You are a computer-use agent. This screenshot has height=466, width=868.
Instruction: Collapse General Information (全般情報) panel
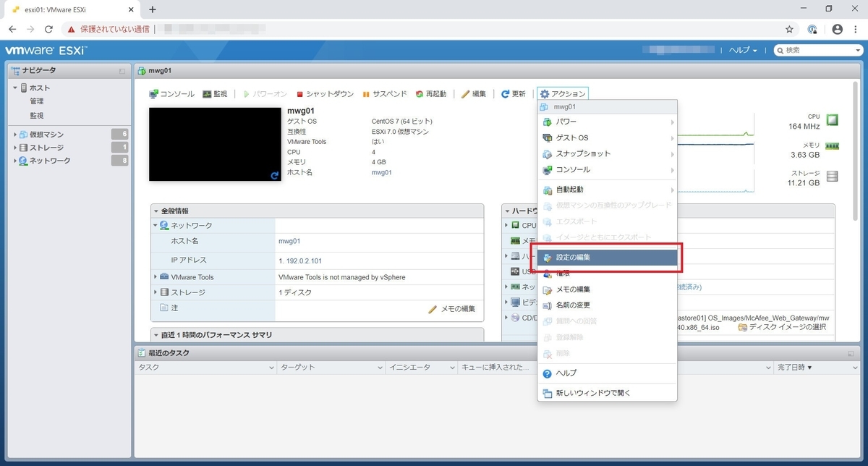click(x=157, y=211)
